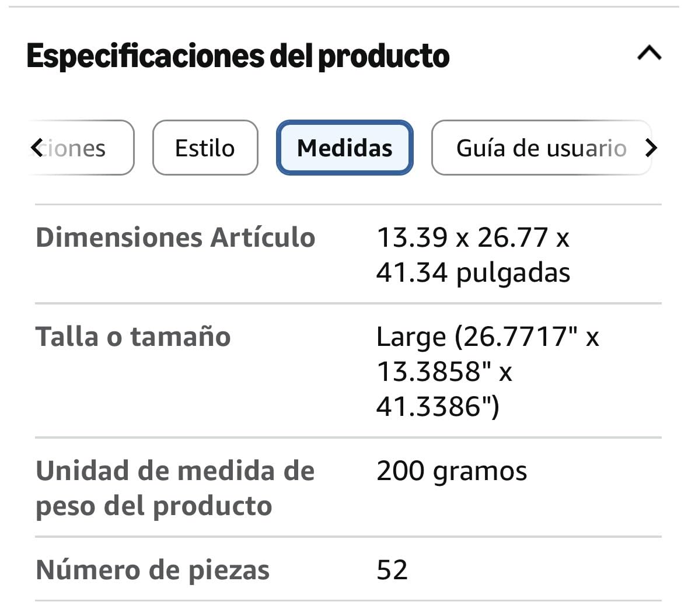
Task: Select the 200 gramos value
Action: [x=452, y=472]
